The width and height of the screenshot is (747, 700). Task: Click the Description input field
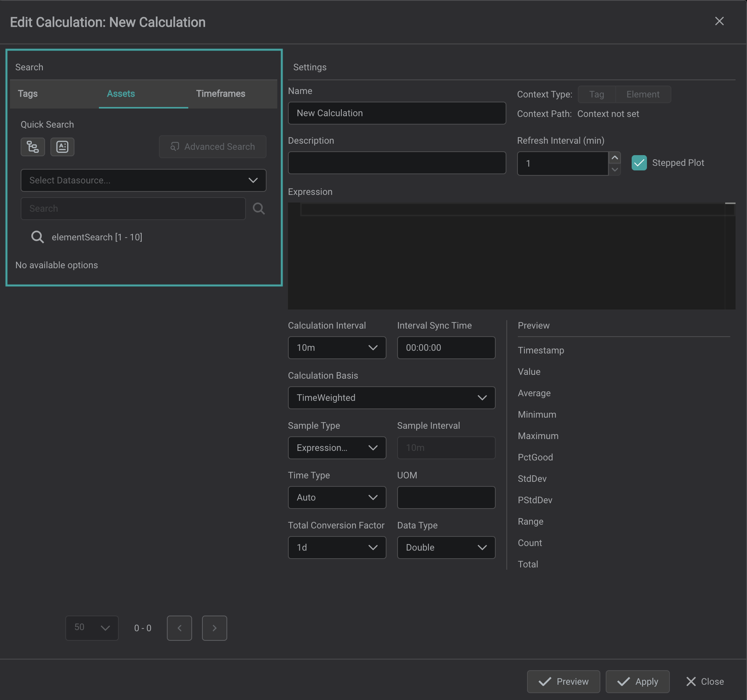coord(397,163)
